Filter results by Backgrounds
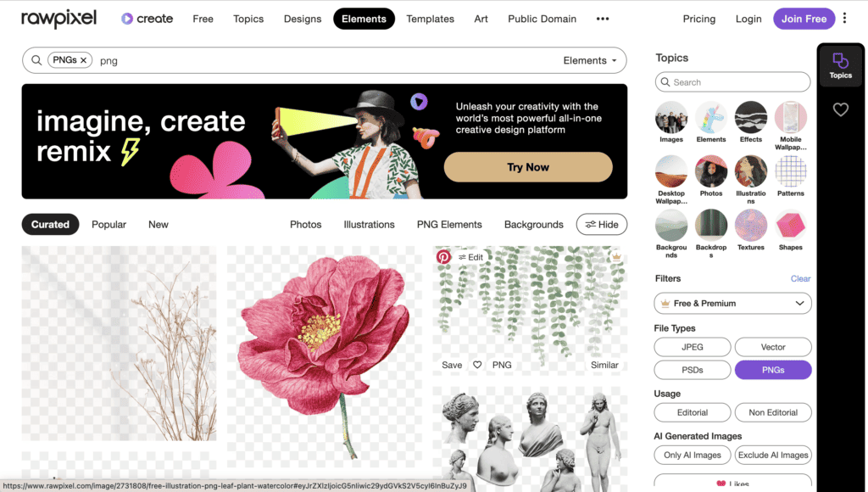 tap(534, 225)
